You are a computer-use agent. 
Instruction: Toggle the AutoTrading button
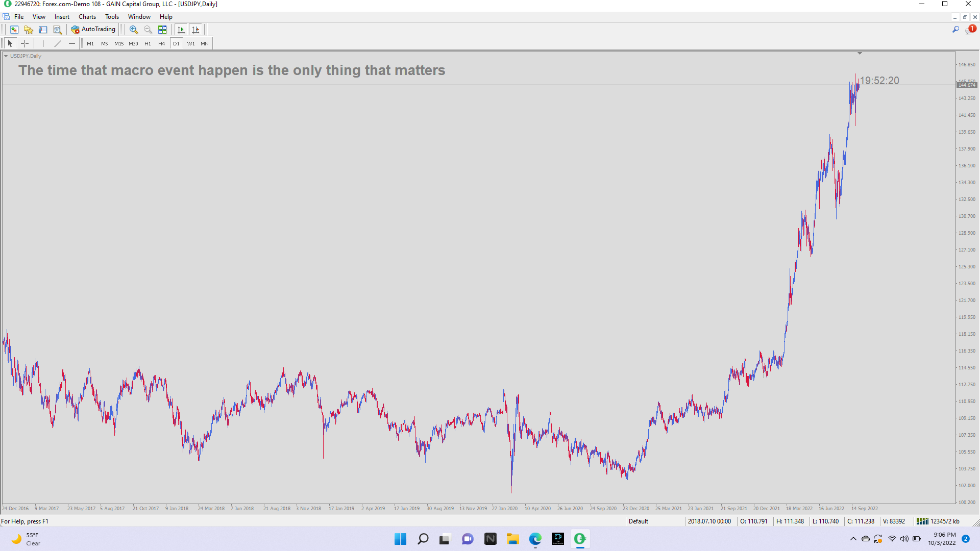point(93,30)
